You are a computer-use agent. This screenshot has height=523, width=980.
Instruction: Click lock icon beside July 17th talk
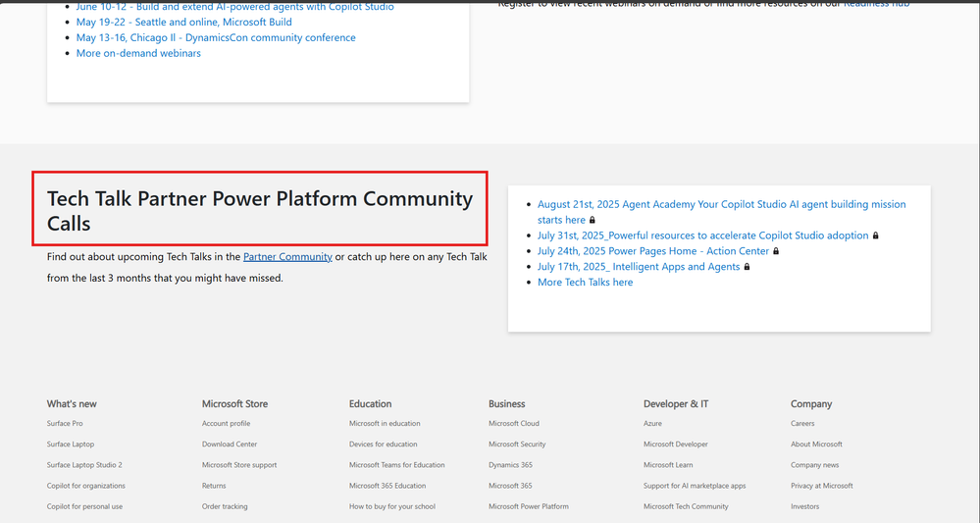click(x=747, y=267)
